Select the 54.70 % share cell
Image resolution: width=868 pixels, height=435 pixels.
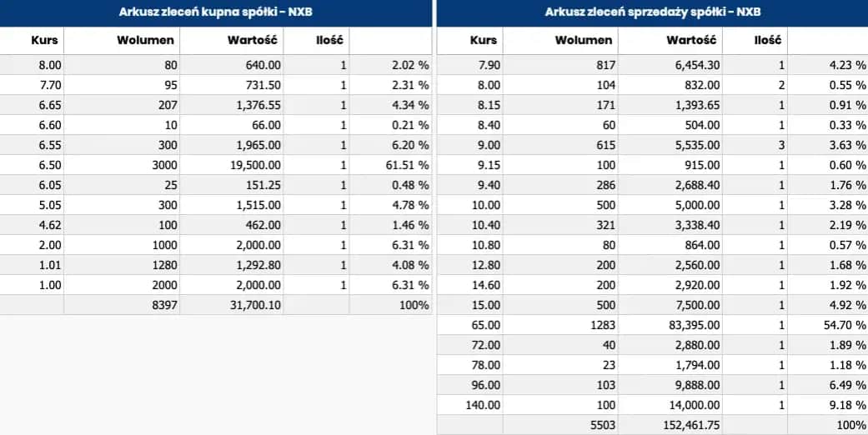pos(844,325)
